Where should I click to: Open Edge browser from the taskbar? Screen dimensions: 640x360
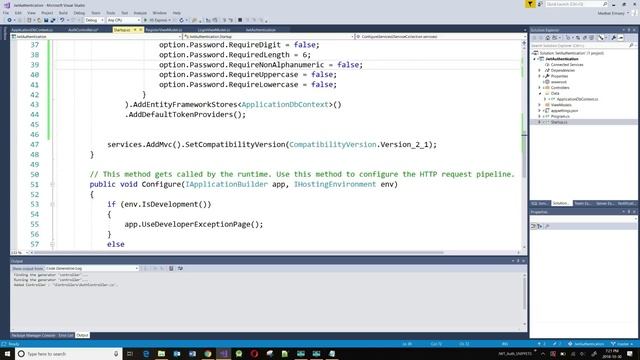[x=146, y=353]
